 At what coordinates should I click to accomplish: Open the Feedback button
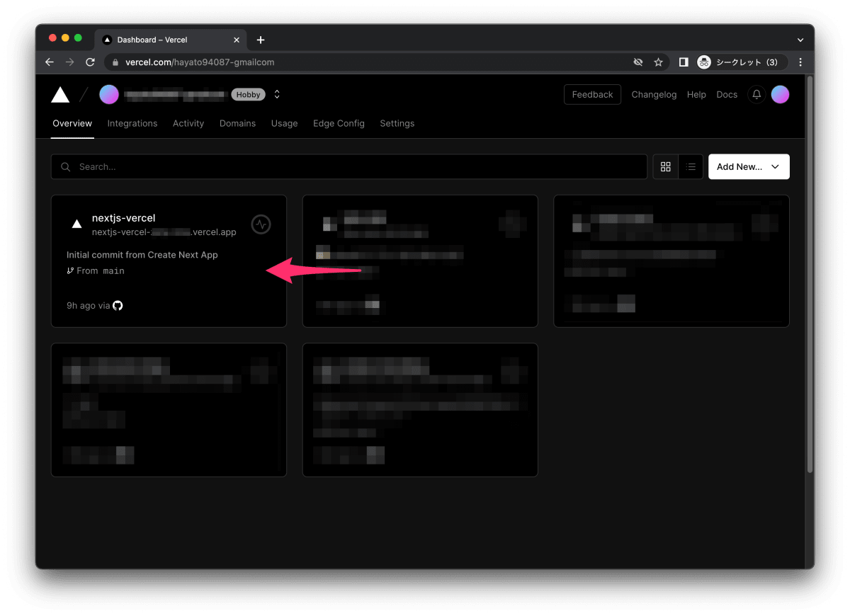[592, 94]
